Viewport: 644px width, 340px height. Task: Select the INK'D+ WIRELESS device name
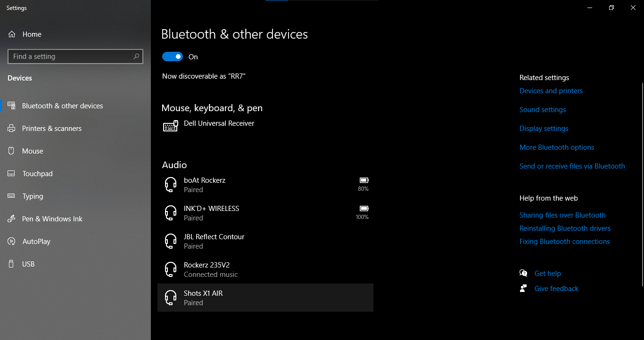[x=211, y=209]
